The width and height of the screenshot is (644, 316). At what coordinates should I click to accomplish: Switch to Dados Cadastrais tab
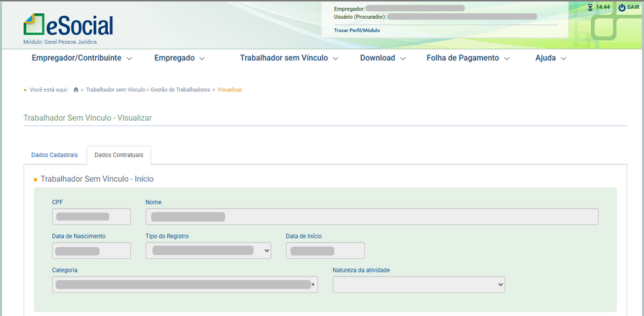click(55, 155)
